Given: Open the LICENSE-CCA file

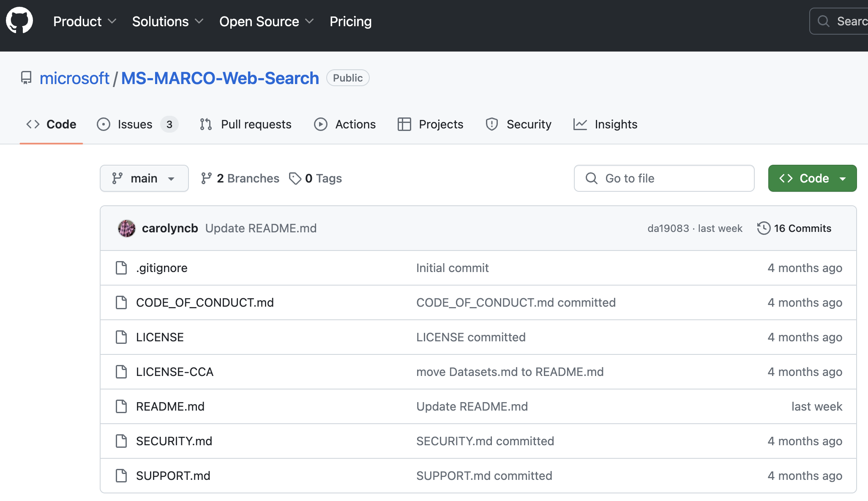Looking at the screenshot, I should [x=175, y=371].
